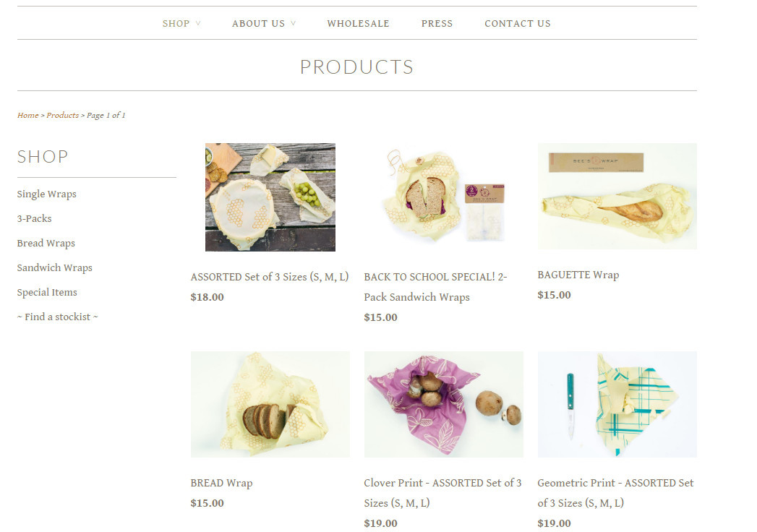Select Single Wraps in the shop sidebar
Image resolution: width=757 pixels, height=532 pixels.
click(47, 194)
